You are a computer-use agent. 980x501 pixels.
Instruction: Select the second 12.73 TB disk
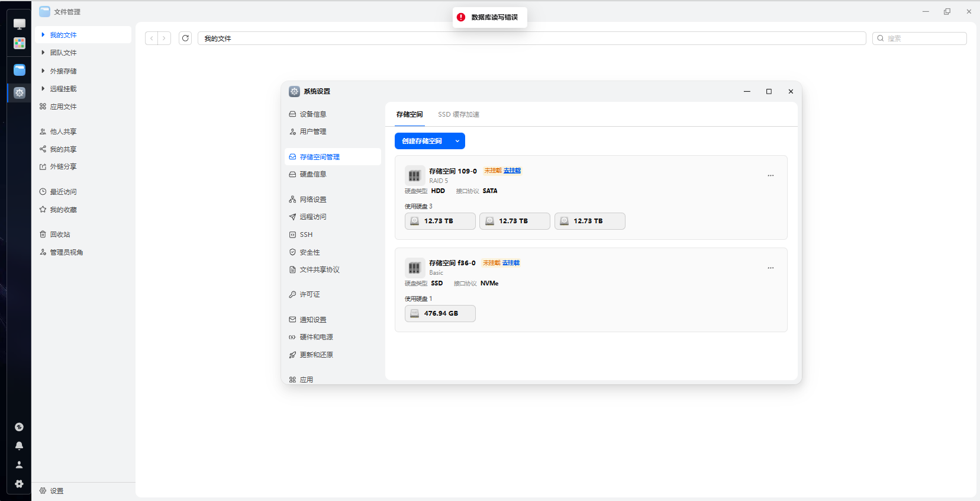click(515, 221)
